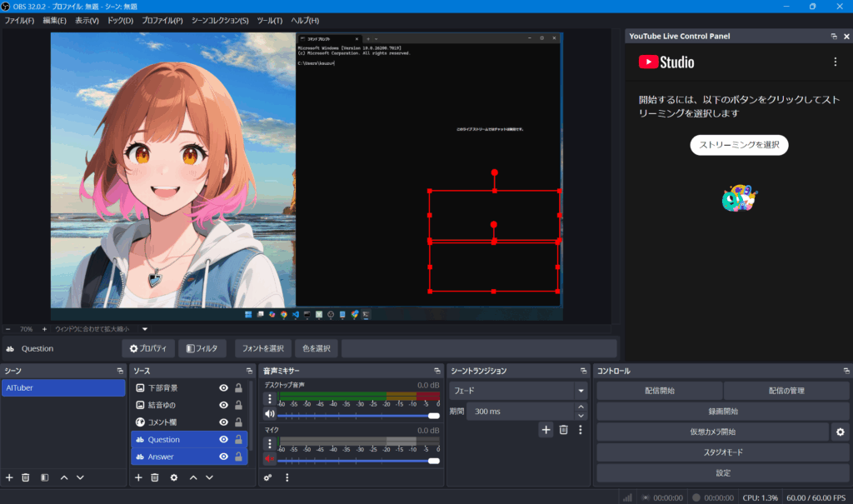This screenshot has height=504, width=853.
Task: Open advanced audio properties gears icon
Action: 268,477
